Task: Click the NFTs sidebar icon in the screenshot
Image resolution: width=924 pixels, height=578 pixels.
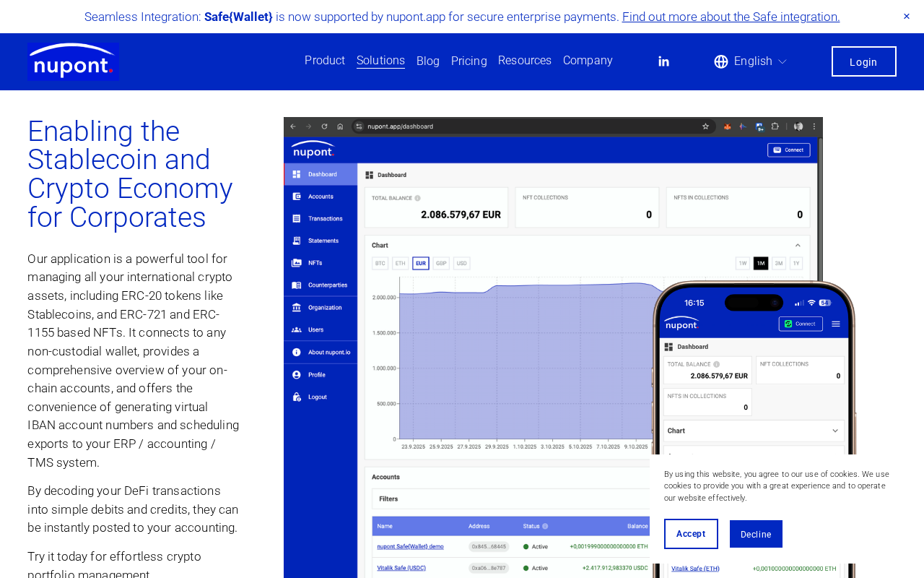Action: coord(296,263)
